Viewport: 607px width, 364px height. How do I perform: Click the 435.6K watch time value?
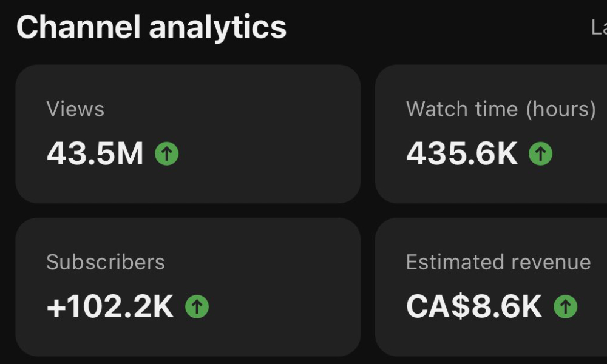[x=461, y=154]
